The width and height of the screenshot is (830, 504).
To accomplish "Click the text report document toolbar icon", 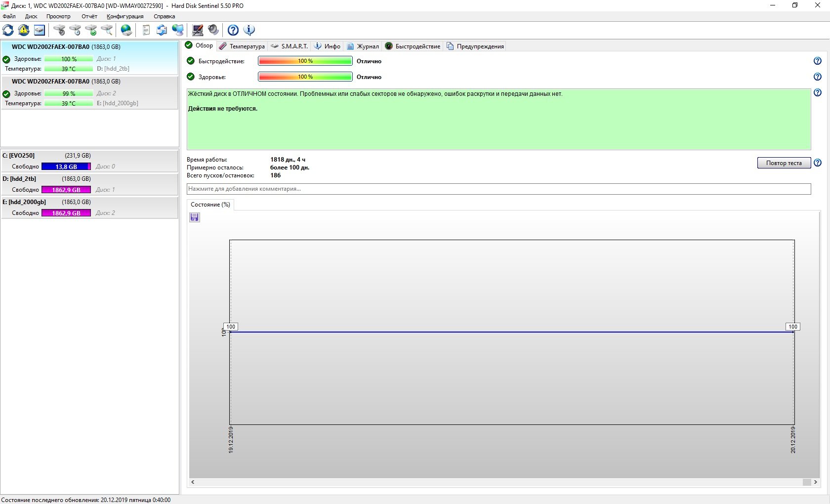I will tap(146, 30).
